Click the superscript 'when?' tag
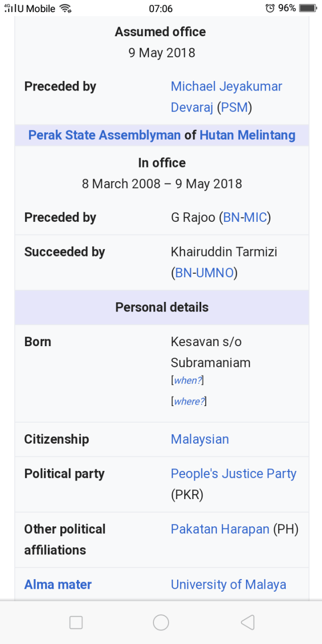This screenshot has width=322, height=644. point(187,381)
